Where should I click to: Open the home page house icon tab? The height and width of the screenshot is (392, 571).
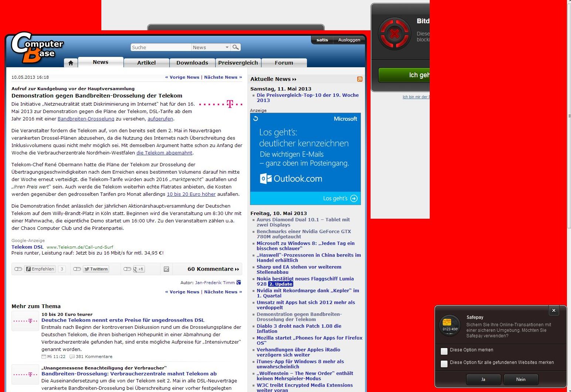click(71, 63)
